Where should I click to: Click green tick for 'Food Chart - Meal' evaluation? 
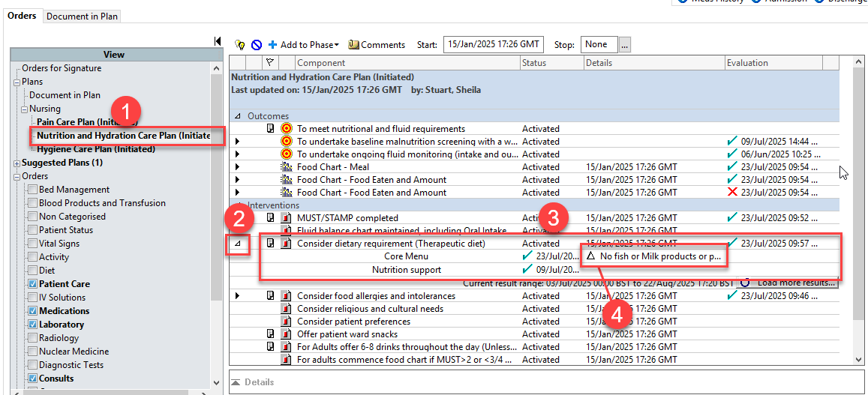pyautogui.click(x=732, y=166)
